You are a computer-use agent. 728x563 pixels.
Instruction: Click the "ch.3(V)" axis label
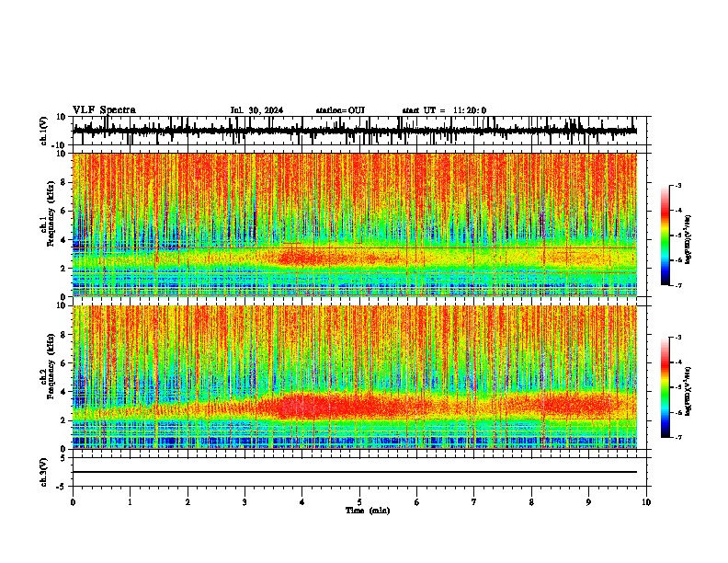point(44,472)
